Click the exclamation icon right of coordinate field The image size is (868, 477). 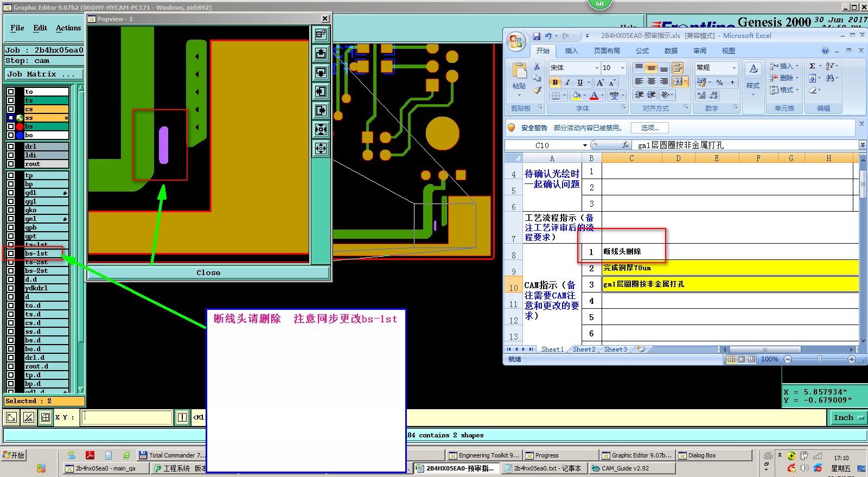182,417
